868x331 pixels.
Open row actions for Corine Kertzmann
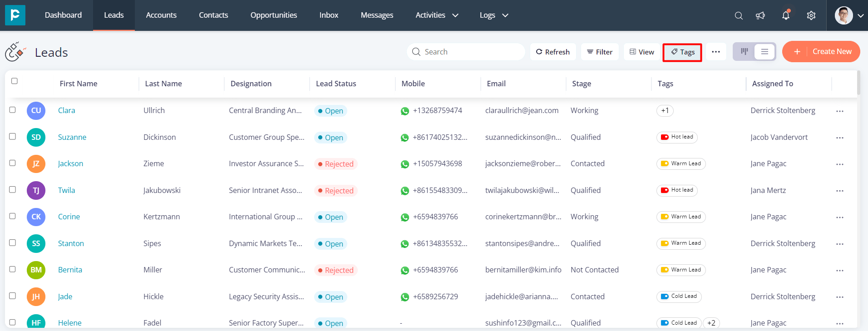coord(840,217)
